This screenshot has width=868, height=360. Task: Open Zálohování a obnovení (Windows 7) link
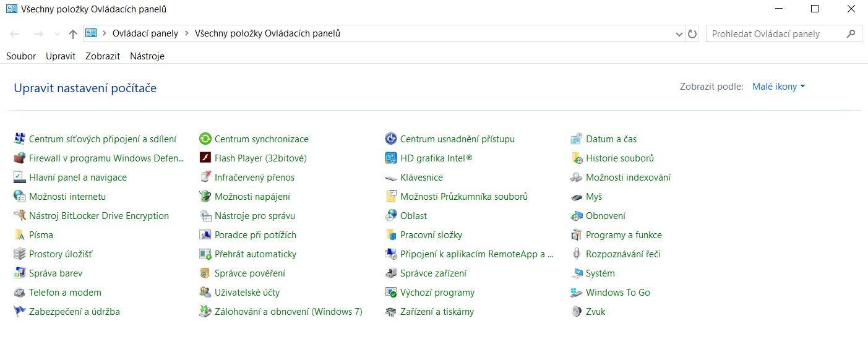[x=288, y=312]
